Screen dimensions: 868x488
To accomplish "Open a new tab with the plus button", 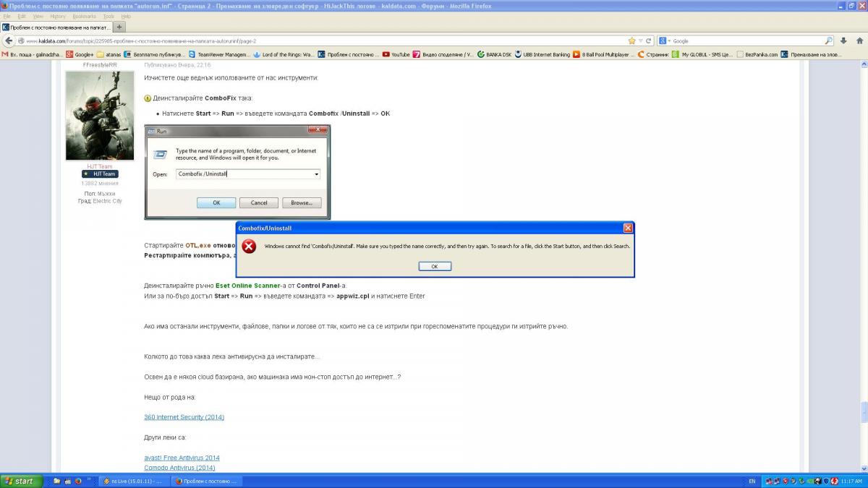I will 119,27.
